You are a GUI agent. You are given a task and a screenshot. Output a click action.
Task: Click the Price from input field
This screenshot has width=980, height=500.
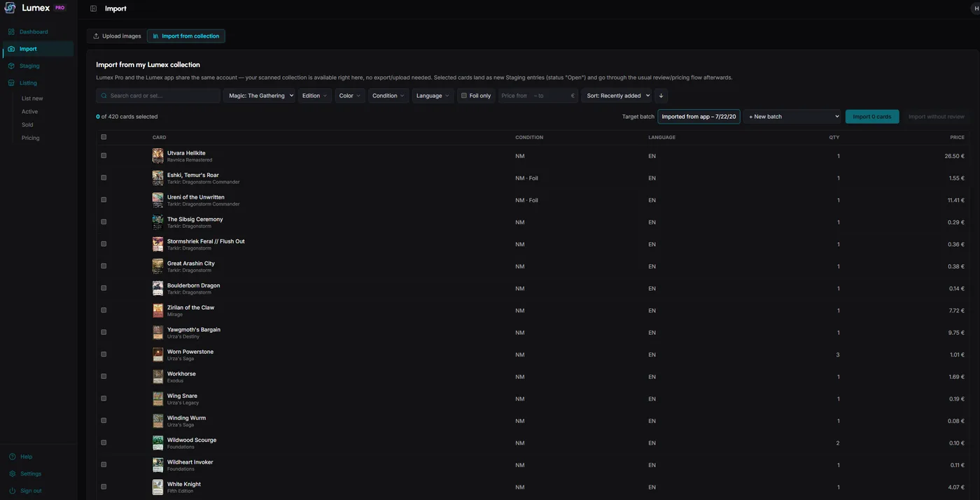(514, 96)
